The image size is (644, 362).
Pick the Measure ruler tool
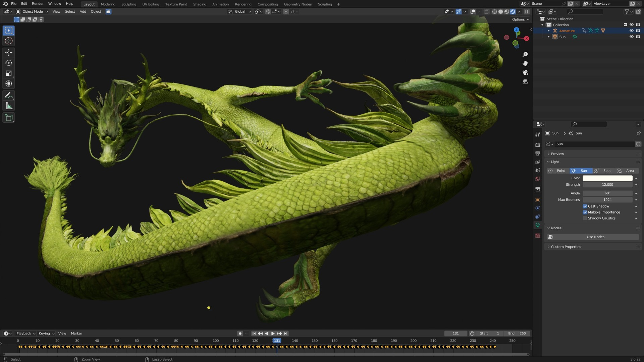[x=9, y=106]
